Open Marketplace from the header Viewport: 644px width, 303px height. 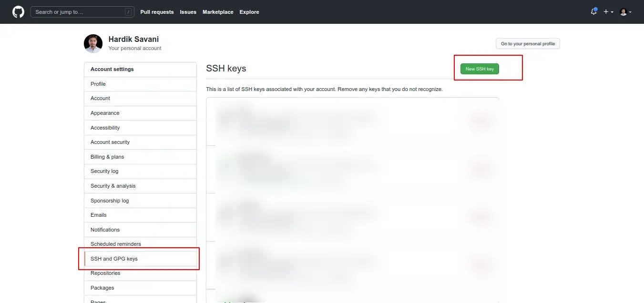218,12
